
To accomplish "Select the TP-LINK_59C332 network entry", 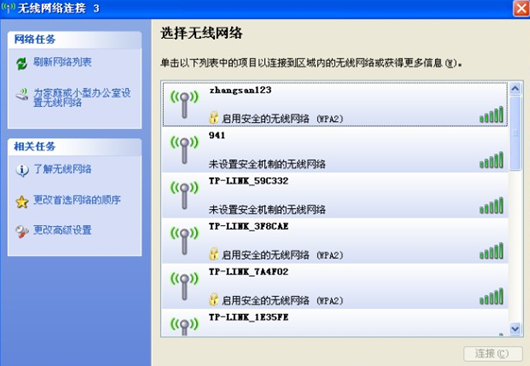I will [x=335, y=195].
